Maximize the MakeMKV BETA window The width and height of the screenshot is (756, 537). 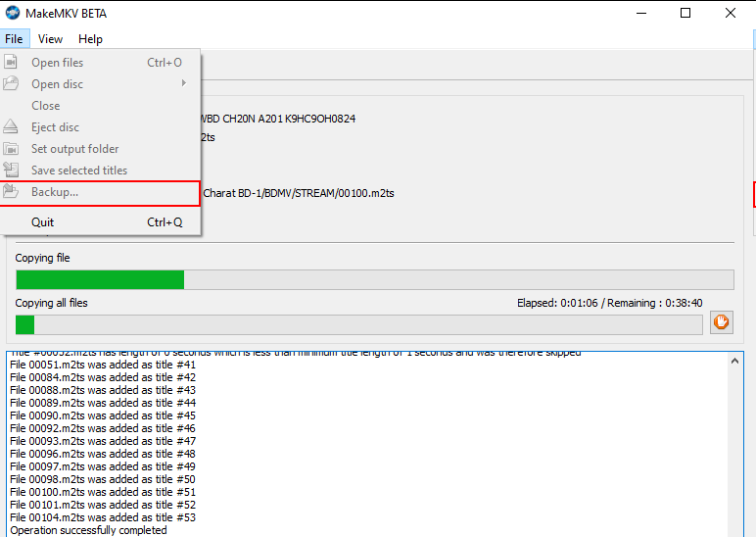pos(685,13)
